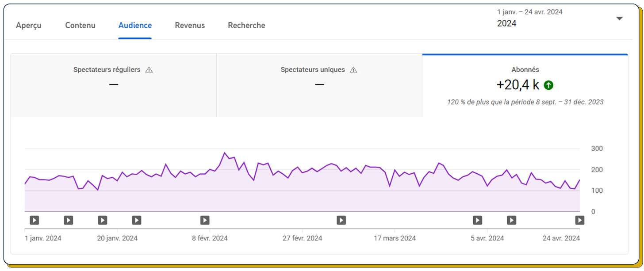This screenshot has width=644, height=271.
Task: Click warning icon beside Spectateurs uniques
Action: 353,70
